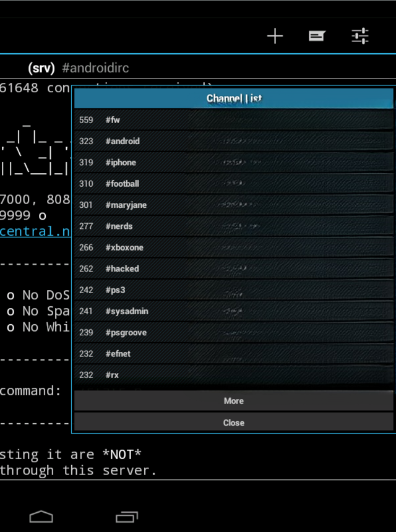This screenshot has width=396, height=532.
Task: Open the settings sliders icon
Action: pyautogui.click(x=360, y=36)
